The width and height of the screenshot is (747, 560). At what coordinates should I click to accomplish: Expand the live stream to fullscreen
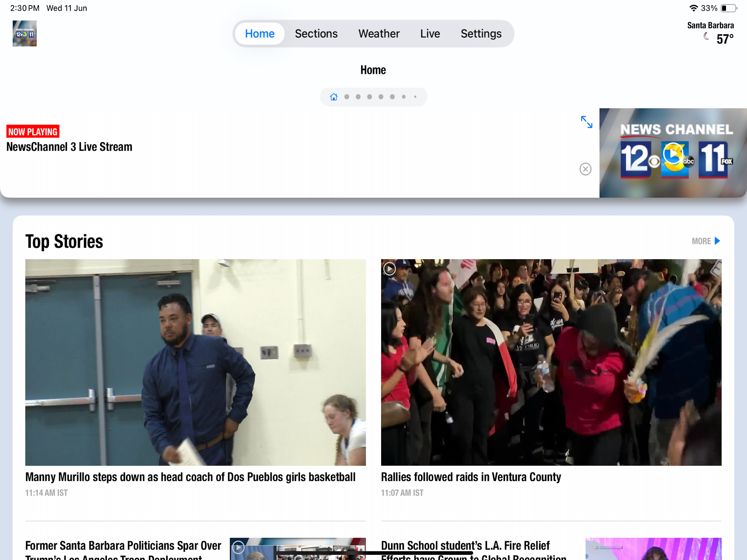pyautogui.click(x=586, y=122)
